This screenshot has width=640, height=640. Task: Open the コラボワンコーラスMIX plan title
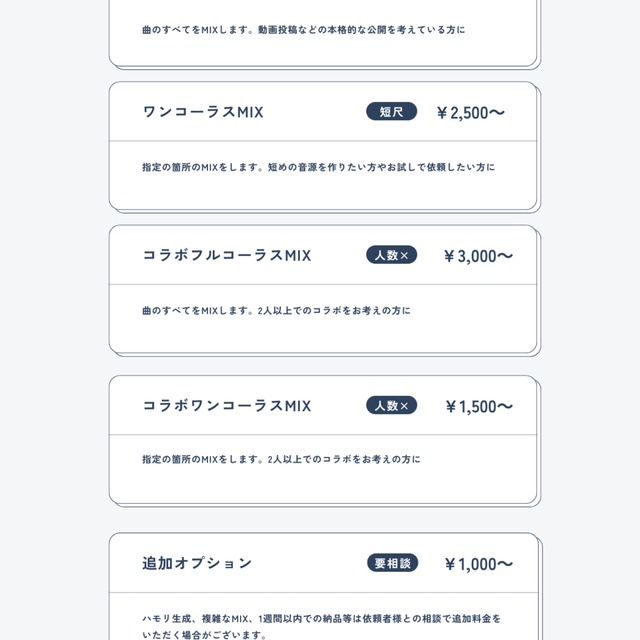coord(227,406)
